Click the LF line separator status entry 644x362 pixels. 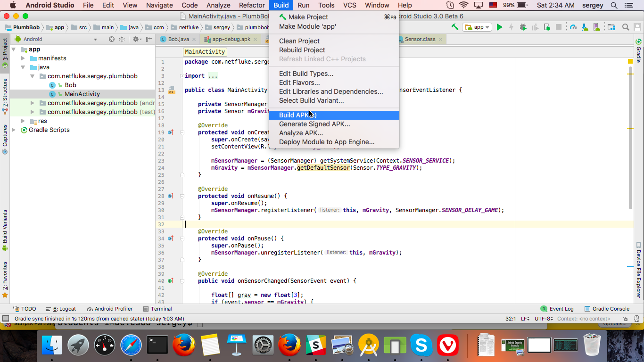[525, 319]
